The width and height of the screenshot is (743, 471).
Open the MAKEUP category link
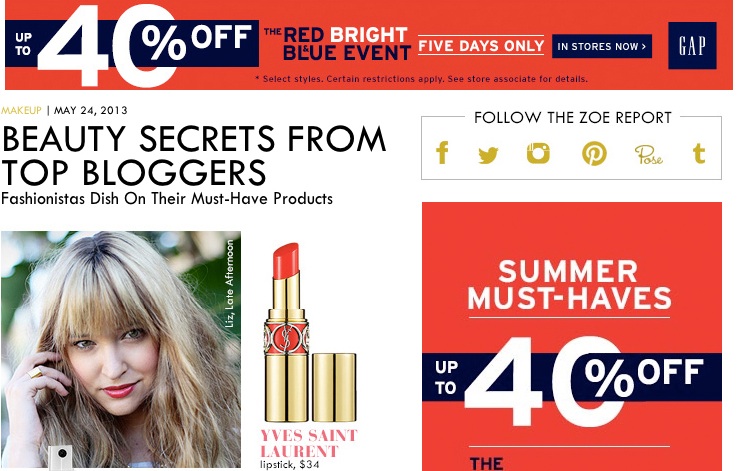coord(21,110)
